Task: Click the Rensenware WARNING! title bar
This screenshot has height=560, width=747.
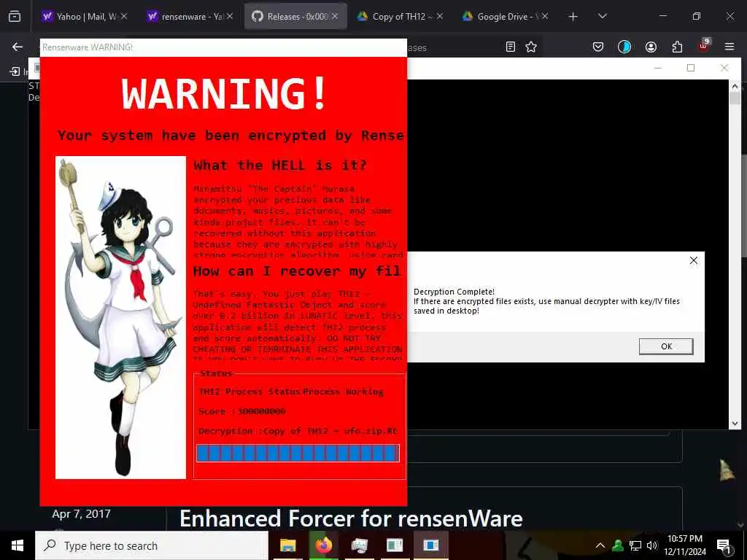Action: coord(223,47)
